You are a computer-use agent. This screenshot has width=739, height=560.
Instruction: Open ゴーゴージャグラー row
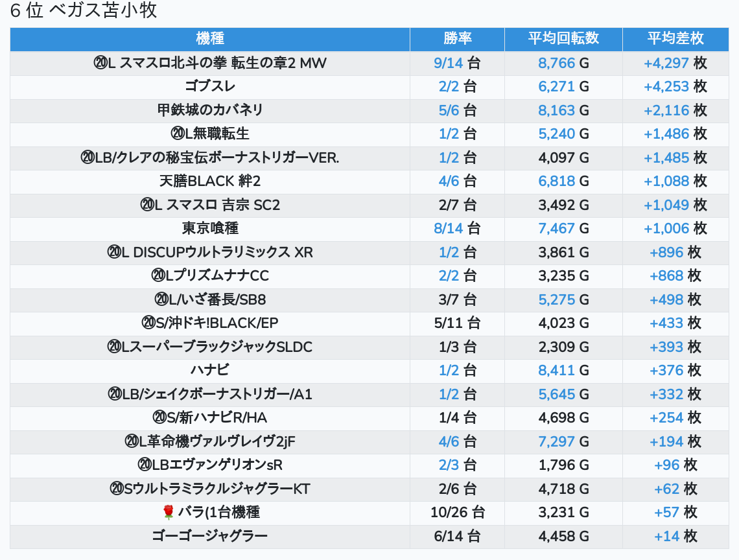tap(210, 536)
